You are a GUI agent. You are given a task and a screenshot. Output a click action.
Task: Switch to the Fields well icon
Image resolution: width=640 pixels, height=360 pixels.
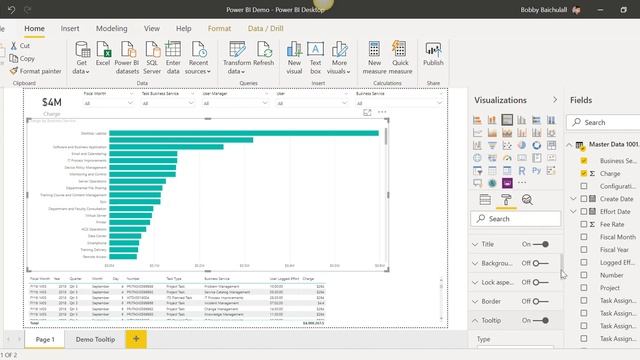click(485, 200)
